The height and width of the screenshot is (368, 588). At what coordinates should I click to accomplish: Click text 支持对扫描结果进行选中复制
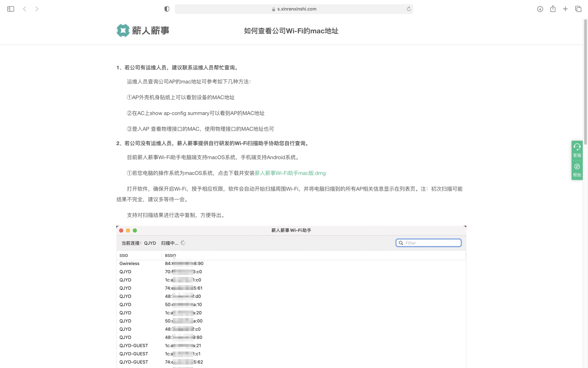pyautogui.click(x=177, y=215)
